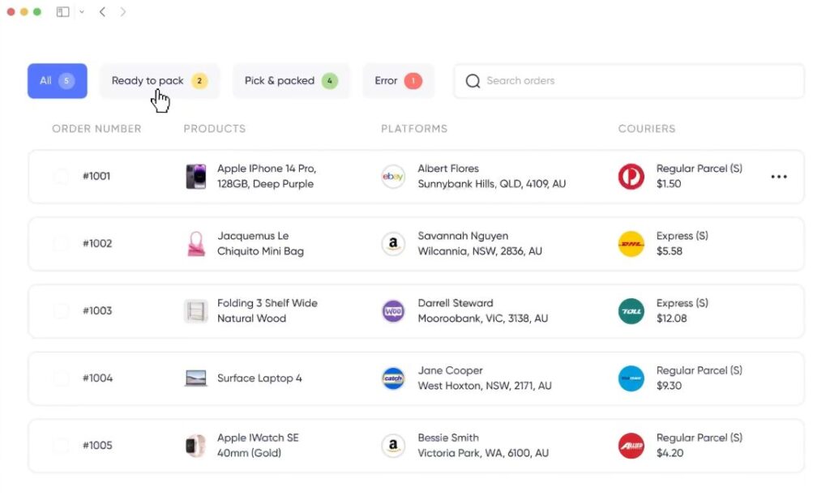The image size is (830, 504).
Task: Switch to the Ready to pack tab
Action: pos(159,80)
